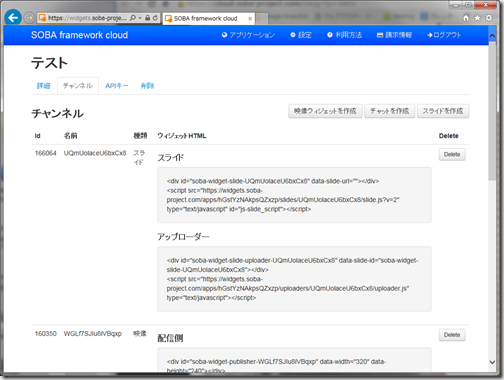Select the SOBA framework cloud browser tab
The image size is (504, 380).
point(209,19)
